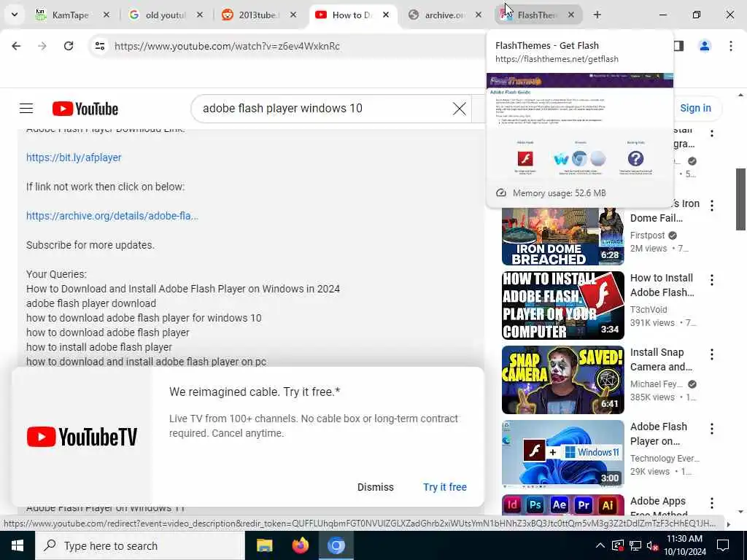Close the FlashThemes tab

pos(570,15)
